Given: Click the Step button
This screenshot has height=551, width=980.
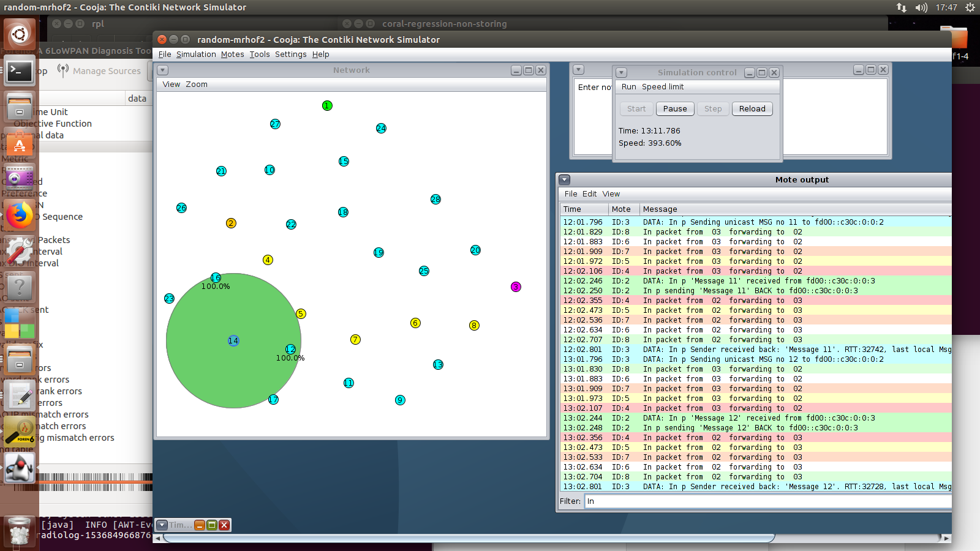Looking at the screenshot, I should click(x=713, y=109).
